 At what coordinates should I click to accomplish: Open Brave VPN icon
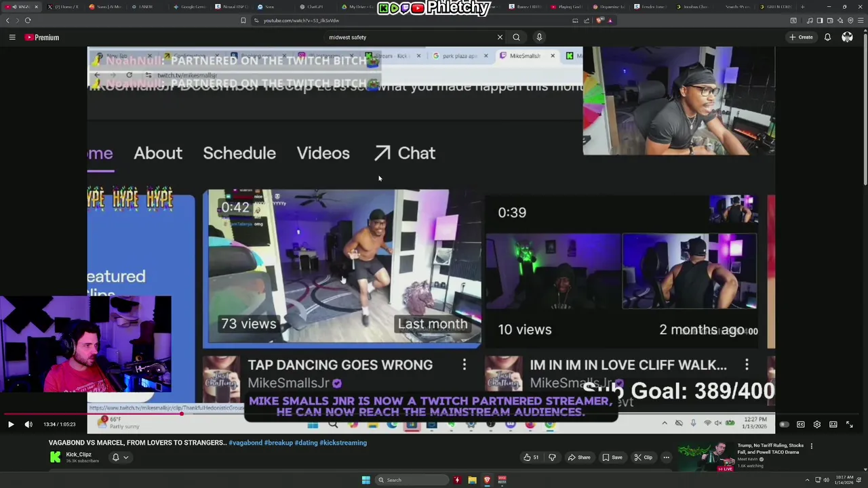point(850,20)
